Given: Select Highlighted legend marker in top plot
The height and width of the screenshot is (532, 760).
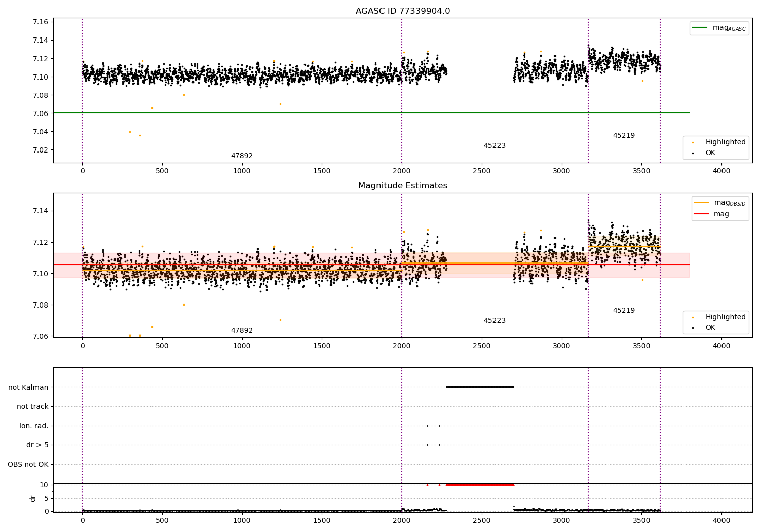Looking at the screenshot, I should 693,142.
